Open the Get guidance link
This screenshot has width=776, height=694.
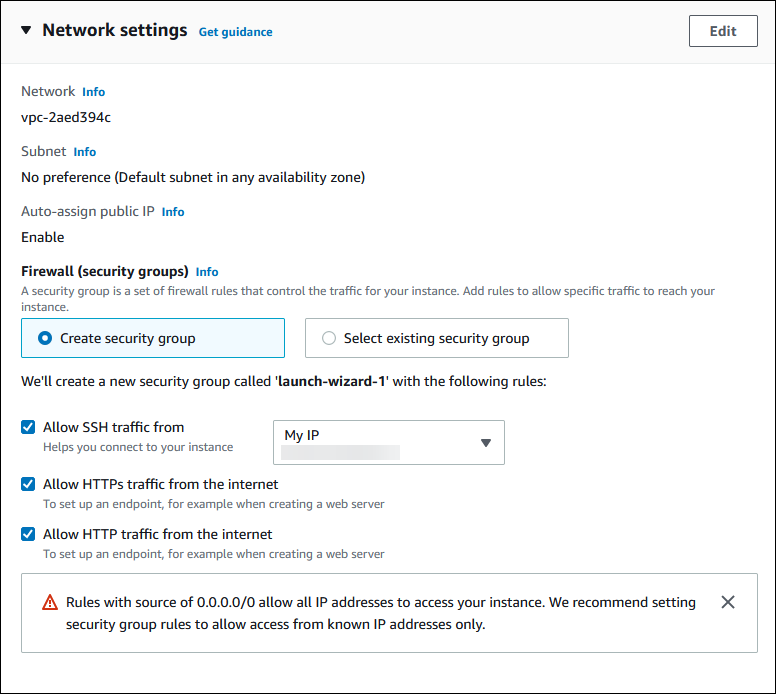235,32
